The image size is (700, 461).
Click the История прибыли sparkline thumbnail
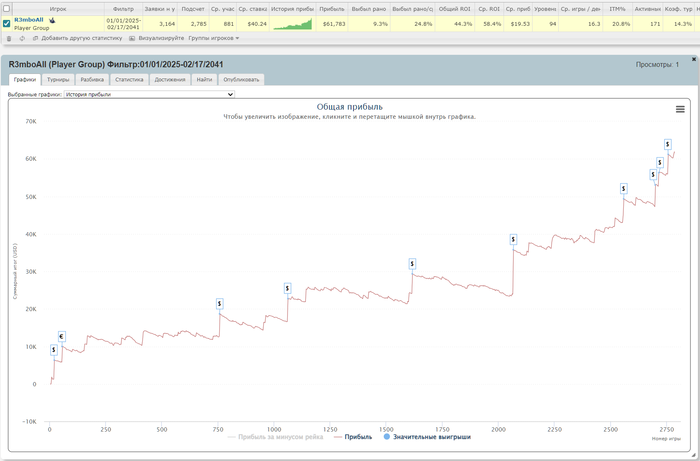point(293,24)
